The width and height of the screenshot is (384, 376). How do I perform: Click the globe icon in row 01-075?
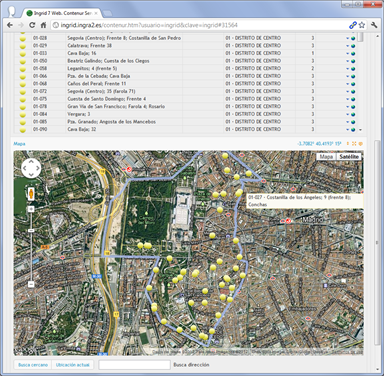[x=353, y=99]
